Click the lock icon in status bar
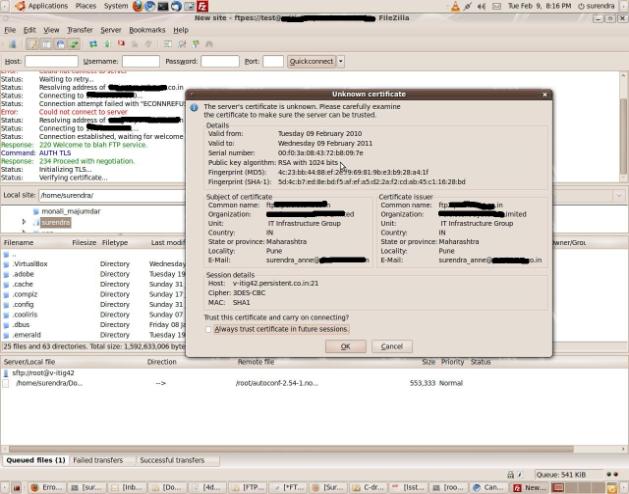 510,475
